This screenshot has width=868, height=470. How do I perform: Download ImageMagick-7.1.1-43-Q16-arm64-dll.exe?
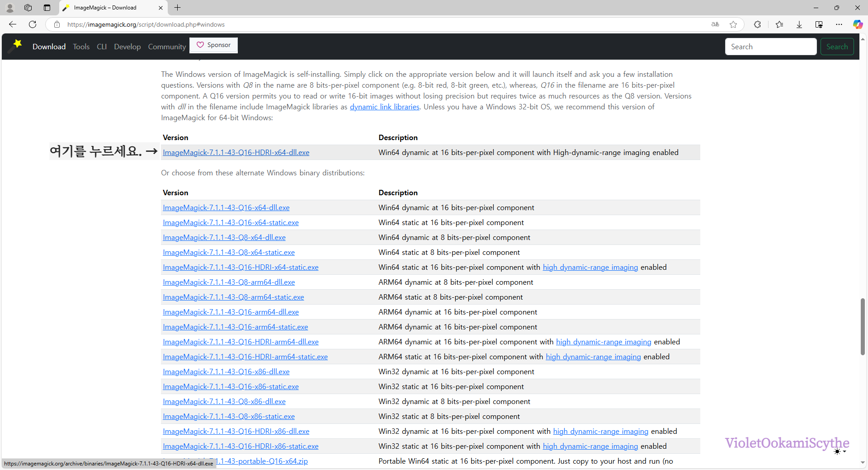(231, 312)
